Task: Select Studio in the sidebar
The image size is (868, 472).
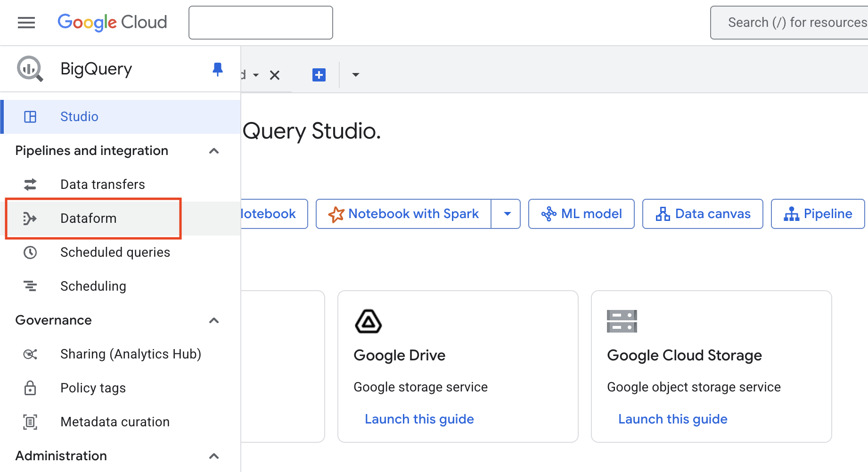Action: [121, 117]
